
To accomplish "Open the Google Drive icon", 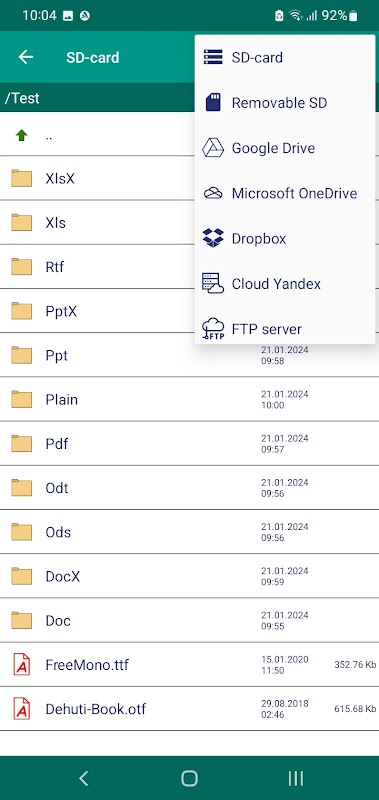I will tap(213, 148).
